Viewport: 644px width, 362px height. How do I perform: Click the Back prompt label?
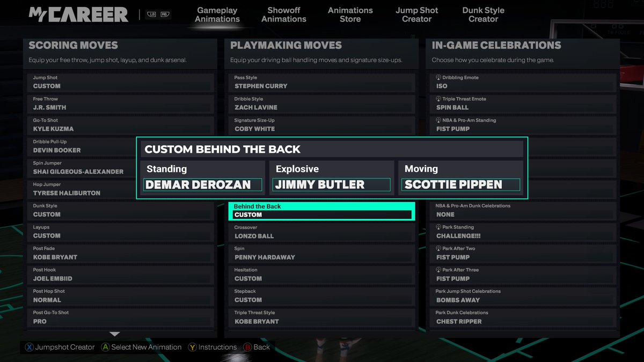[261, 347]
